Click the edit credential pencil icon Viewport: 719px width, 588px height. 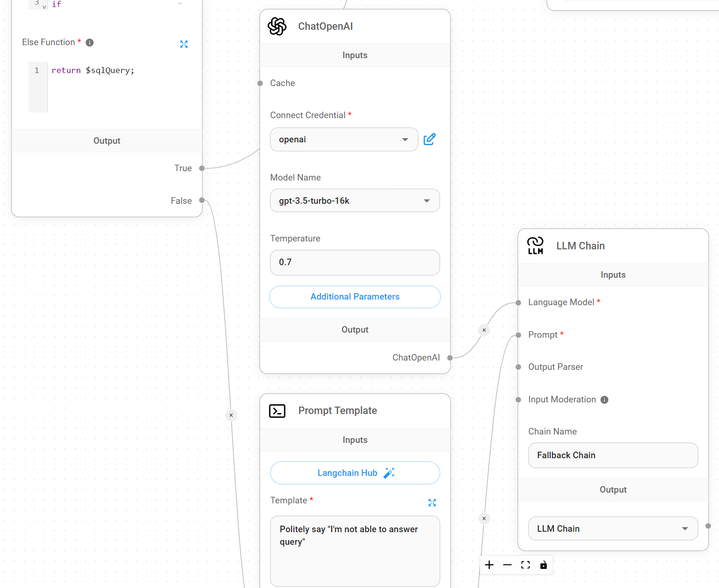click(429, 139)
